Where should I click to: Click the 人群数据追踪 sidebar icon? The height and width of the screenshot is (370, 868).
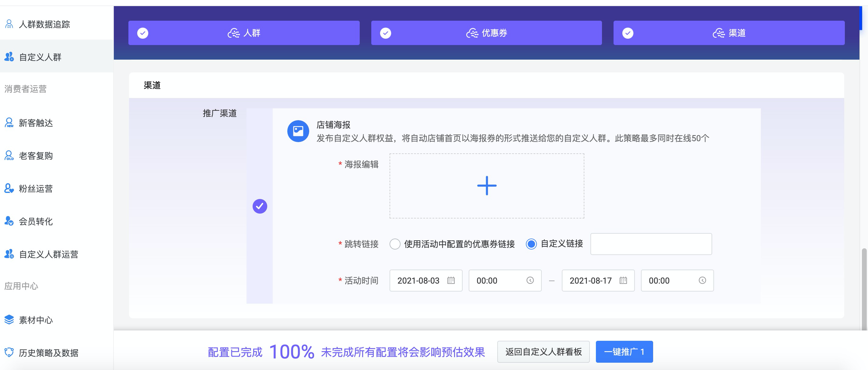[9, 24]
